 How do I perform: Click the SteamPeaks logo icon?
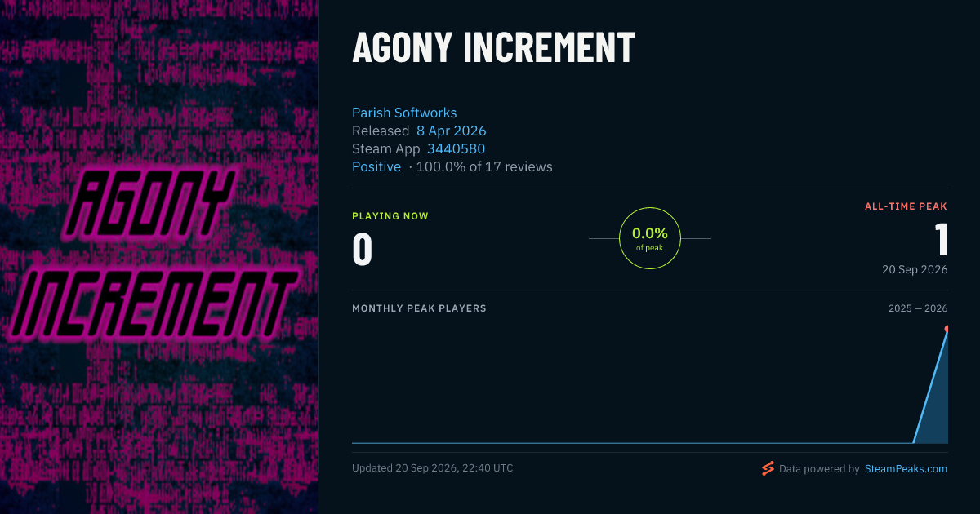pyautogui.click(x=768, y=468)
